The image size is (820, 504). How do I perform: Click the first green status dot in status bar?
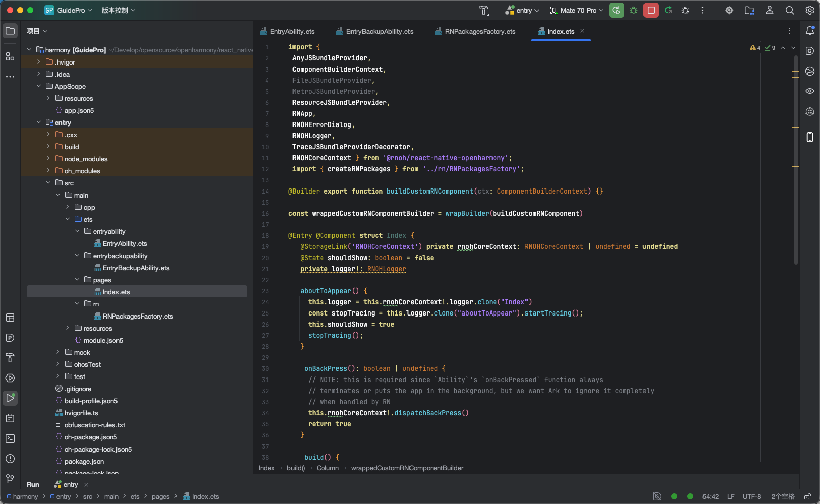674,496
